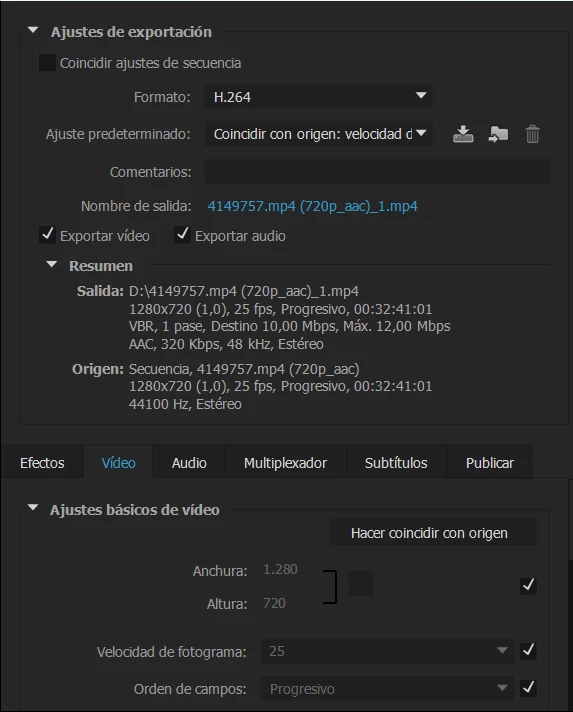The image size is (573, 712).
Task: Click the 44100 Hz, Estéreo line
Action: click(185, 404)
